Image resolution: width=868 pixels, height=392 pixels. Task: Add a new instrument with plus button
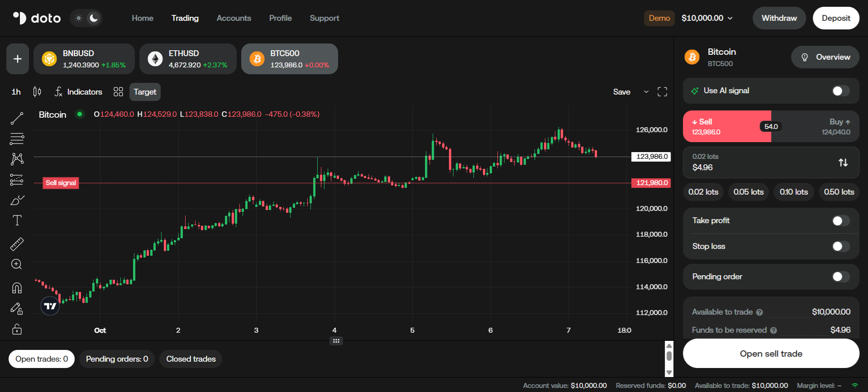tap(18, 59)
